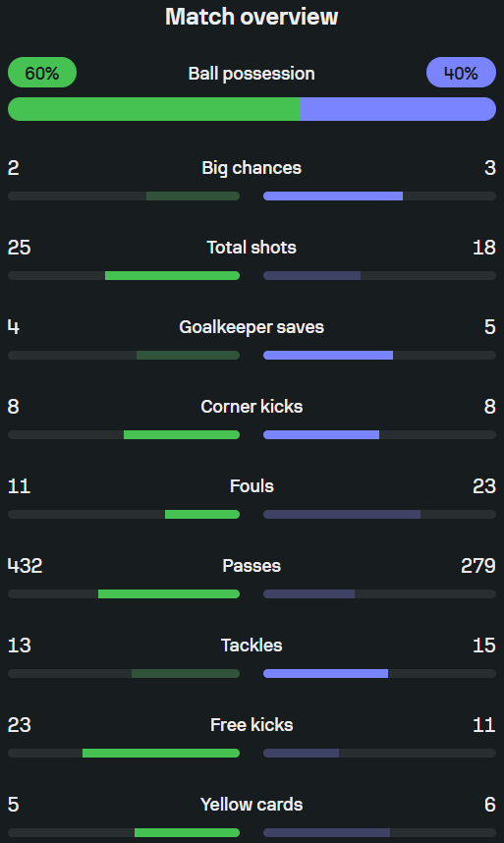Image resolution: width=504 pixels, height=843 pixels.
Task: Click the purple Big chances bar
Action: pyautogui.click(x=333, y=197)
